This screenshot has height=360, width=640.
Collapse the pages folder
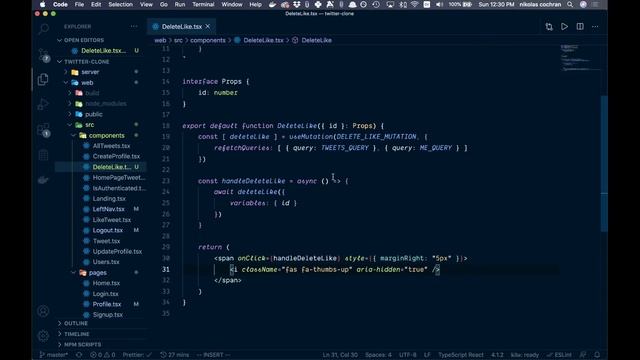coord(98,273)
